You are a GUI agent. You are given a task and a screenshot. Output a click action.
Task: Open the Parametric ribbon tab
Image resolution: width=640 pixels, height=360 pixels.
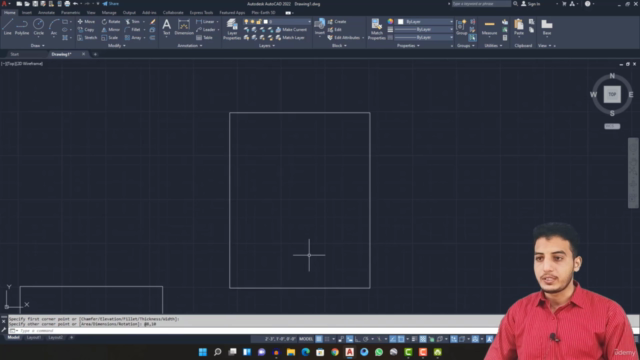(x=70, y=13)
